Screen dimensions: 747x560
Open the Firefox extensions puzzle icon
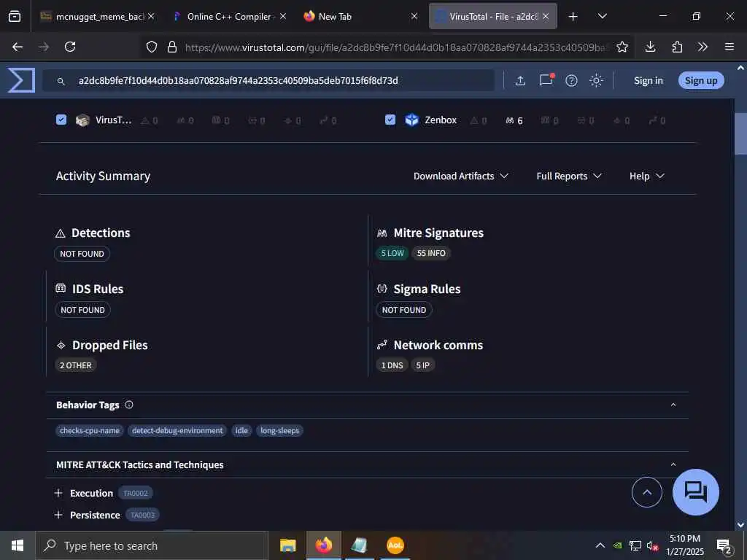[676, 47]
